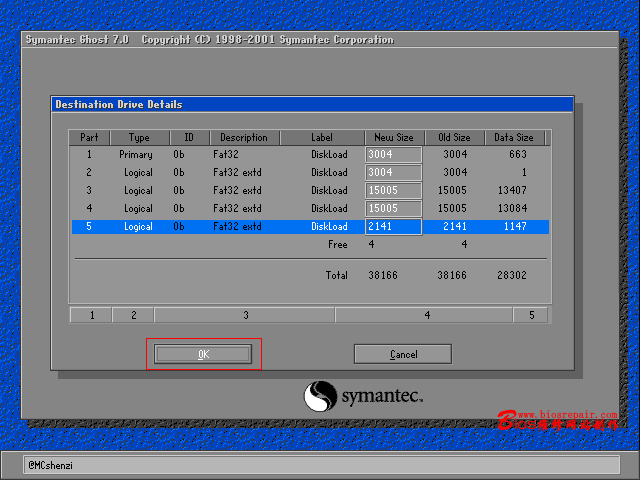Edit New Size field for partition 4
The width and height of the screenshot is (640, 480).
point(393,209)
